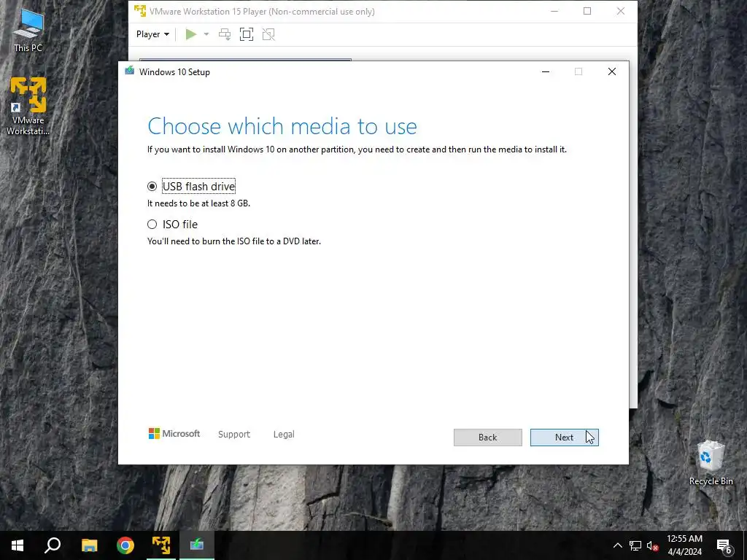The width and height of the screenshot is (747, 560).
Task: Click the green power on play icon
Action: [x=191, y=34]
